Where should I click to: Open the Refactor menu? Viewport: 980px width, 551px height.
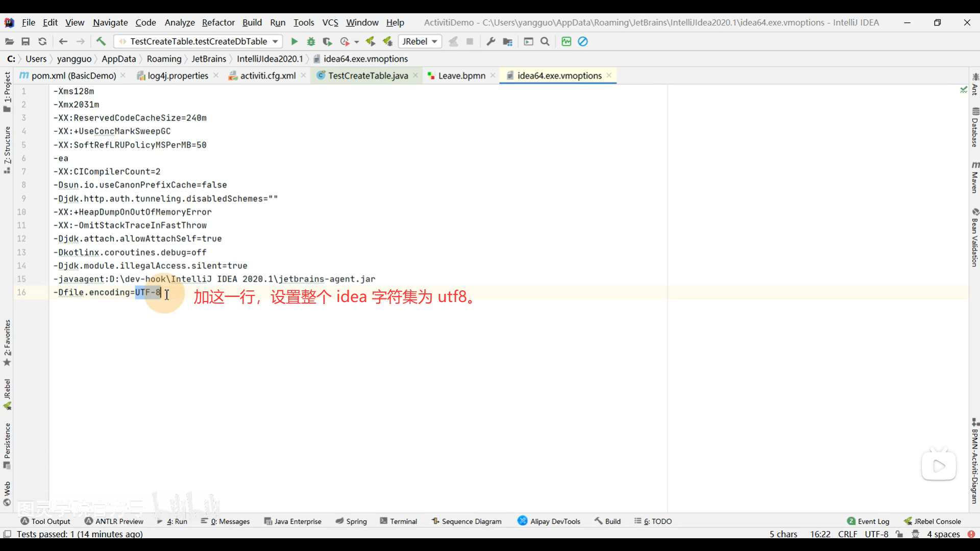coord(218,22)
